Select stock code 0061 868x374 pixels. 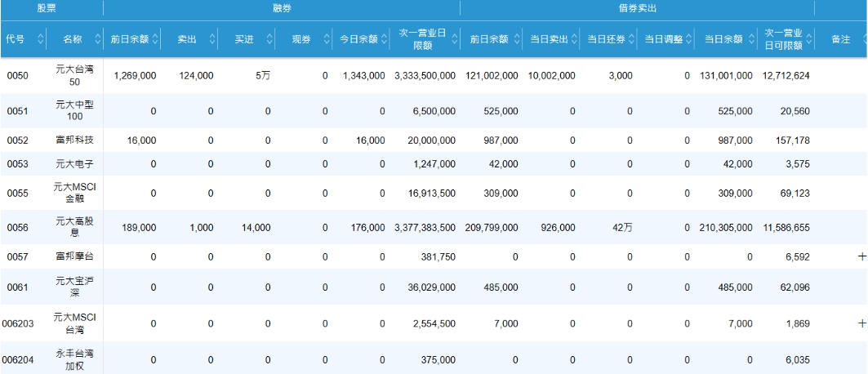click(x=16, y=287)
